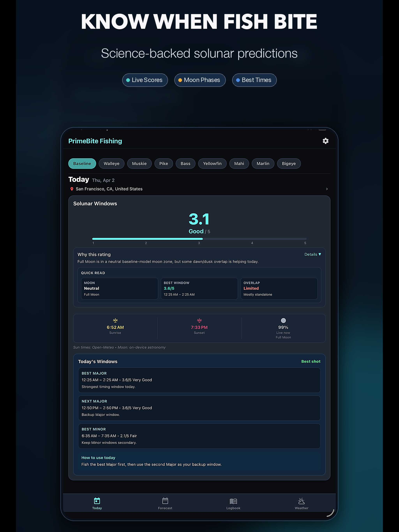Select the Mahi species chip
399x532 pixels.
tap(239, 164)
